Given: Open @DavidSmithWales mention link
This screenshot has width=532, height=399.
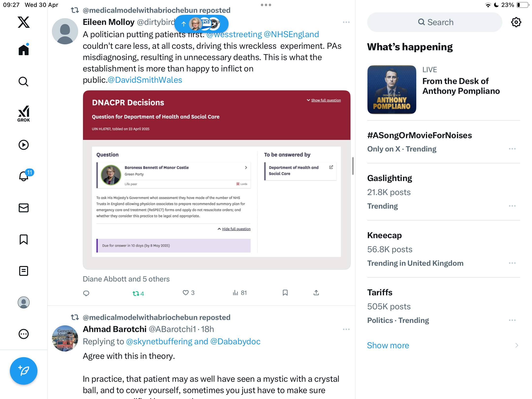Looking at the screenshot, I should click(x=145, y=80).
